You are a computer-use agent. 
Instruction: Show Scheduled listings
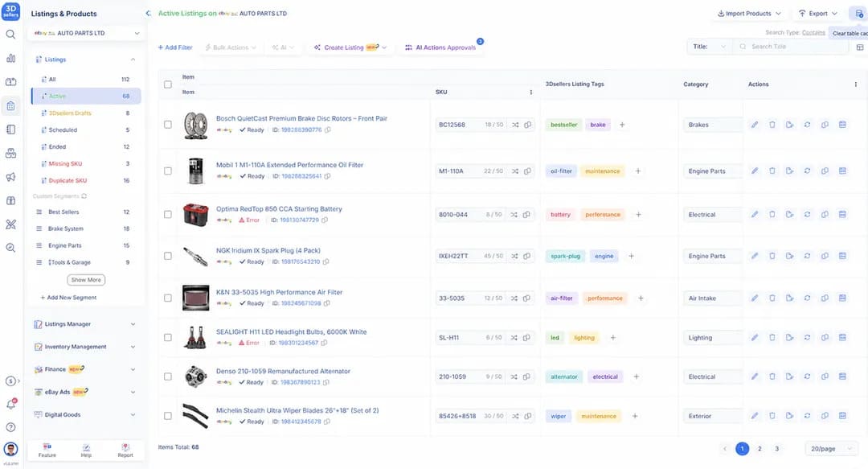(x=86, y=130)
